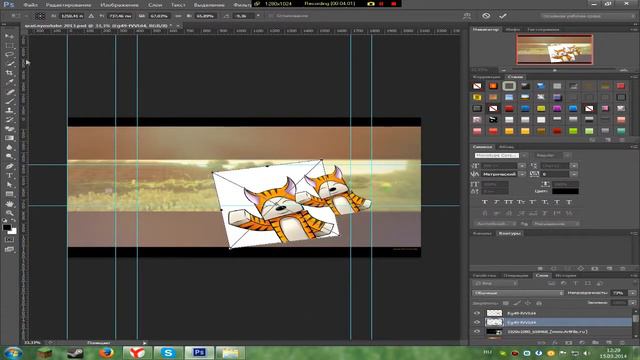This screenshot has width=640, height=360.
Task: Delete layer using Layers panel trash icon
Action: pyautogui.click(x=622, y=342)
